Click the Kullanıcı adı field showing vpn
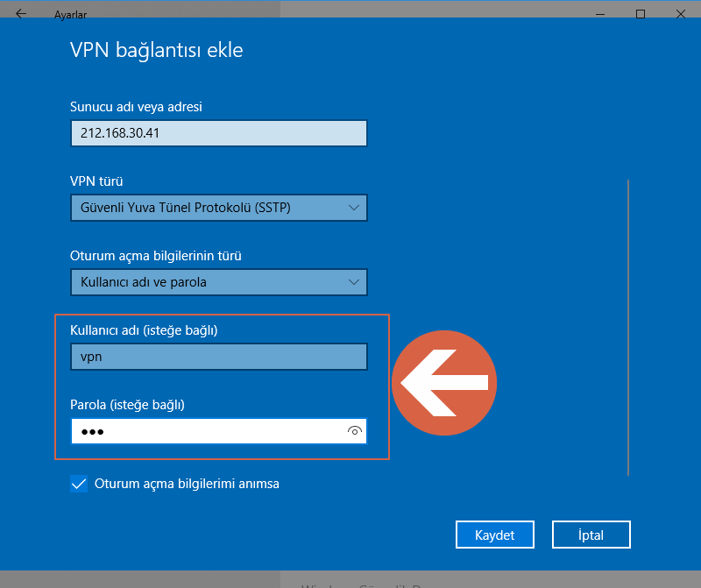This screenshot has height=588, width=701. click(219, 356)
